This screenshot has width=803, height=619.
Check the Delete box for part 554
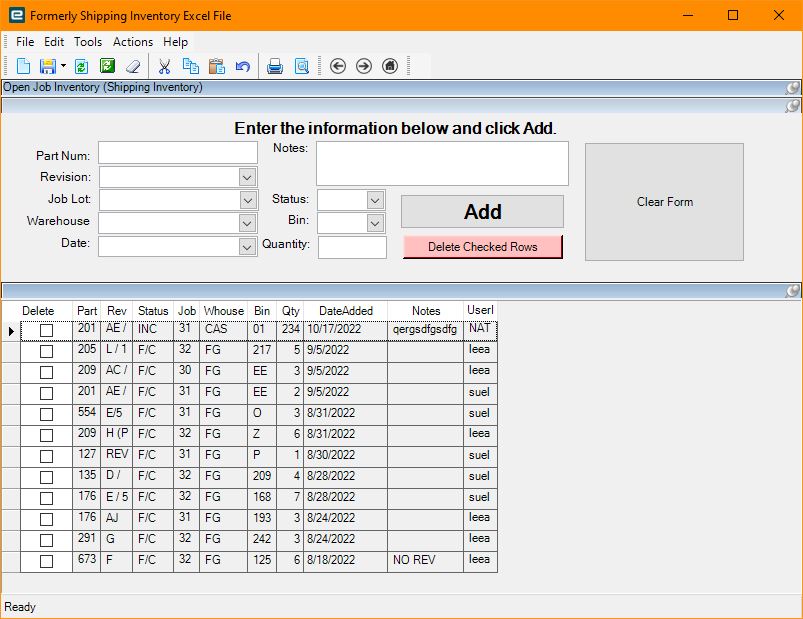pyautogui.click(x=45, y=414)
